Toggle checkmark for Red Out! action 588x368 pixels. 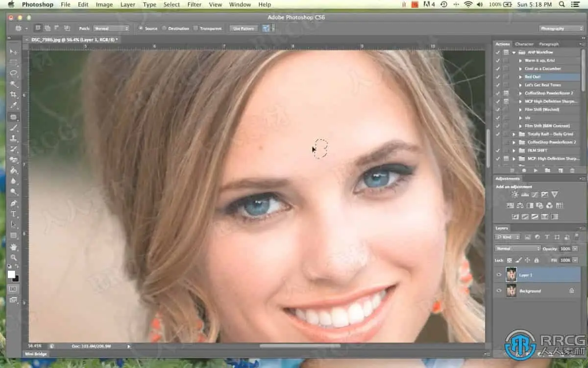point(498,77)
